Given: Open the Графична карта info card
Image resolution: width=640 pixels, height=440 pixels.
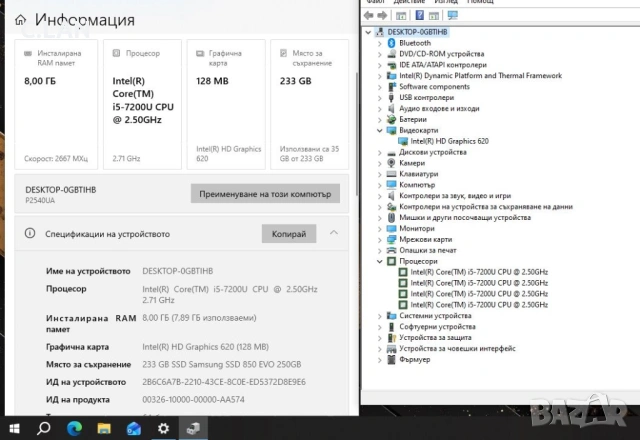Looking at the screenshot, I should pos(226,104).
